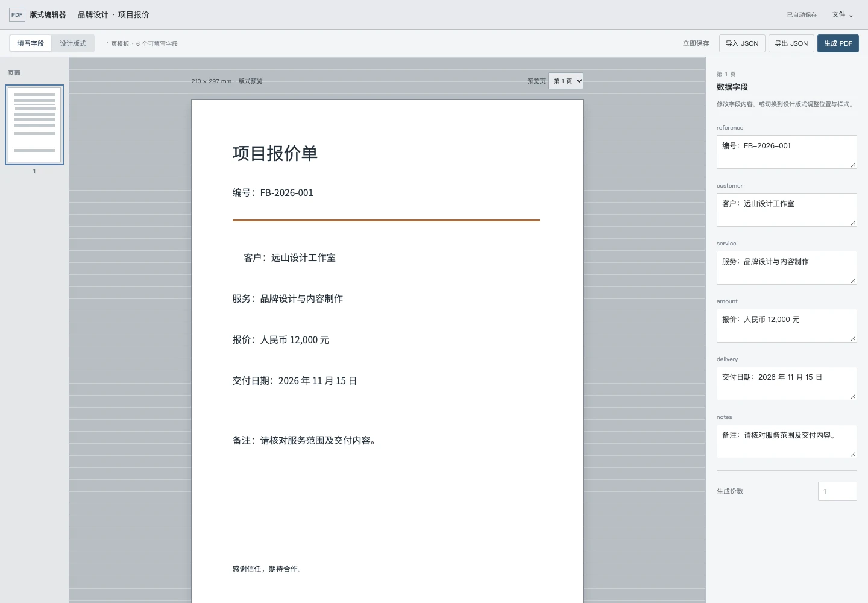This screenshot has width=868, height=603.
Task: Click 210 × 297 mm · 版式预览 label
Action: 227,81
